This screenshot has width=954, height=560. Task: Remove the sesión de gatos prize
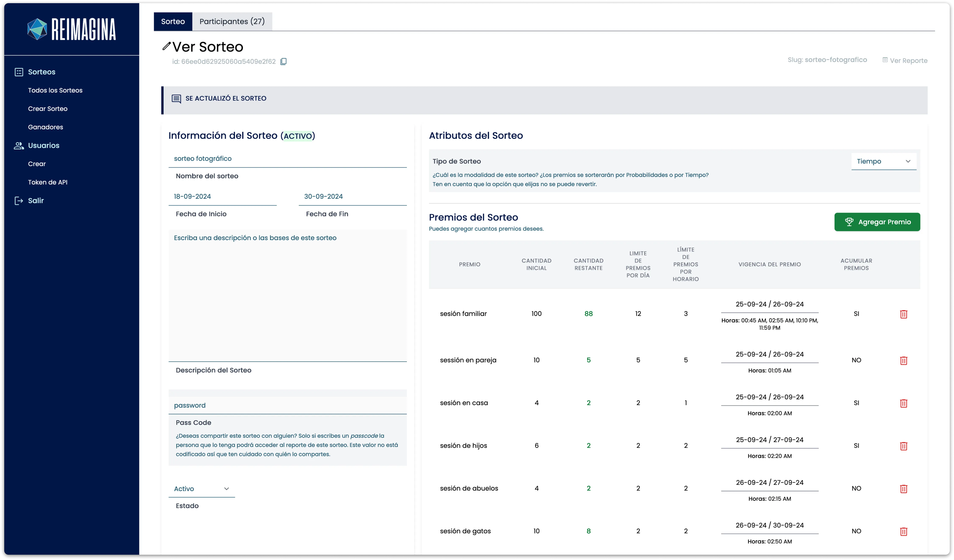tap(903, 531)
